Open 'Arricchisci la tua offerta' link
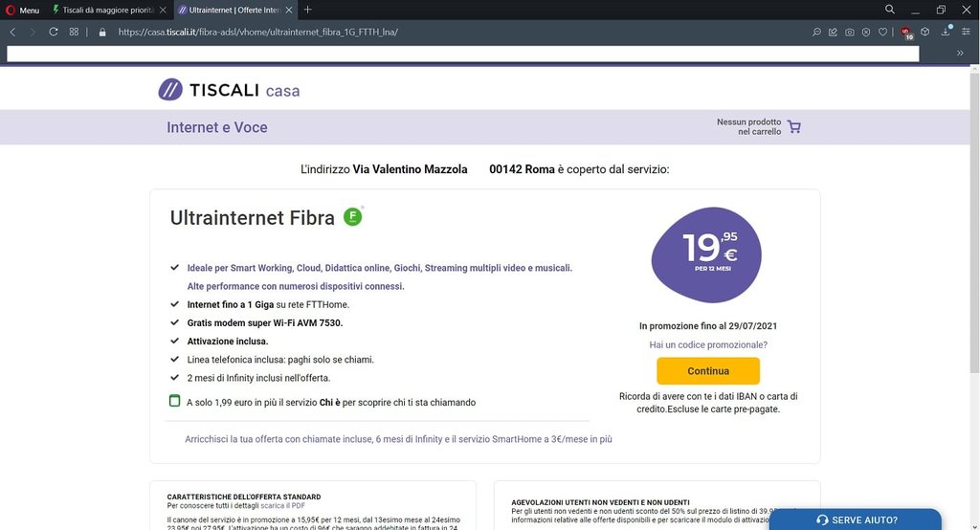The height and width of the screenshot is (530, 980). (398, 439)
